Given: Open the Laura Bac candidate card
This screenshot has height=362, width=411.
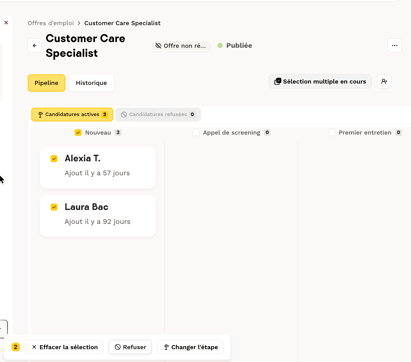Looking at the screenshot, I should (98, 216).
